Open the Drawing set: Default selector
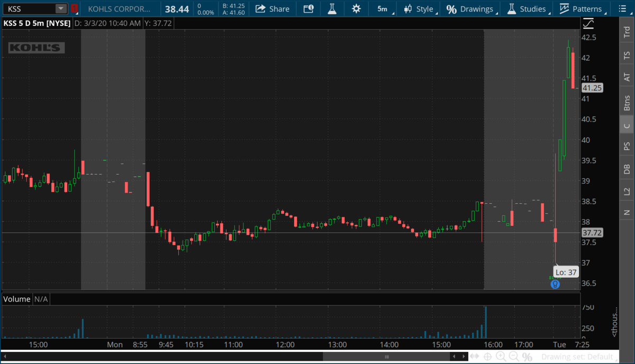 coord(578,357)
